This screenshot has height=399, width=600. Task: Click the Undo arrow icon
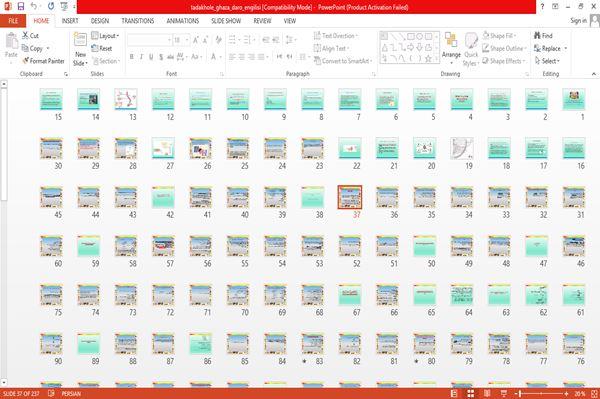click(34, 7)
